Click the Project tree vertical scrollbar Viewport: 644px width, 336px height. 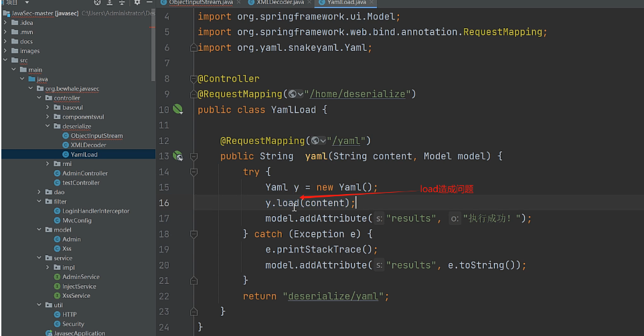point(153,27)
